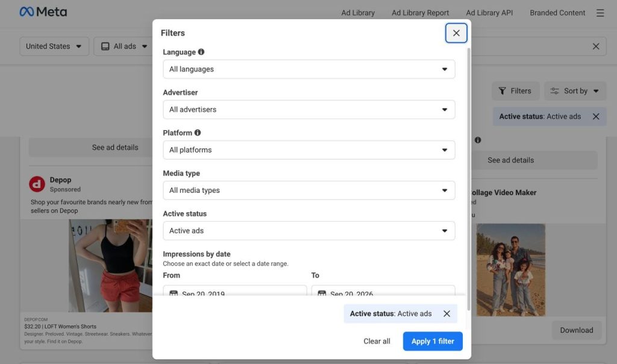
Task: Click info icon above right ad details
Action: tap(478, 140)
